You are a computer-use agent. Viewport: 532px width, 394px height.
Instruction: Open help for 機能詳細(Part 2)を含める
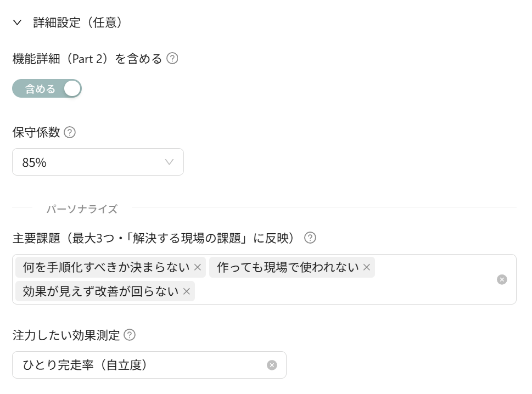tap(172, 59)
